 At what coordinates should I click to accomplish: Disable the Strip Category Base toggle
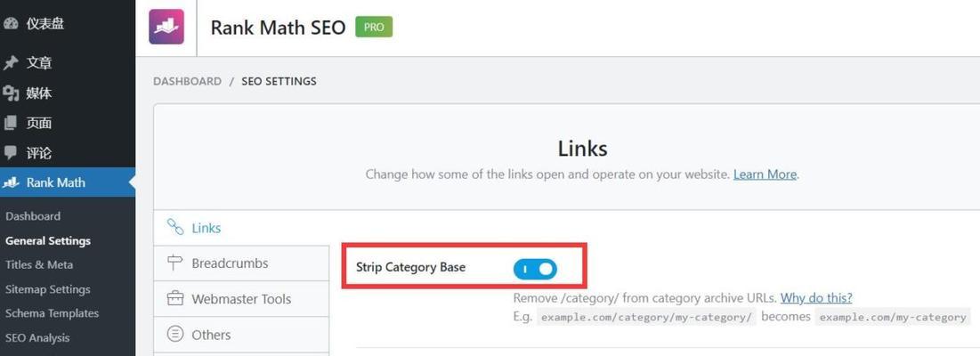pyautogui.click(x=535, y=268)
